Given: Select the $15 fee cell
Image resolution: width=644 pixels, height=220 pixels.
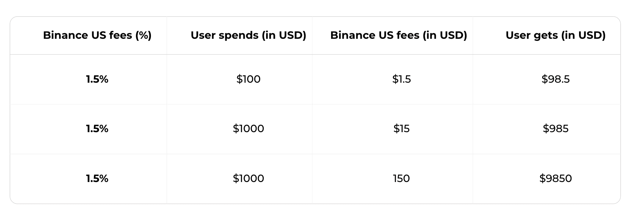Looking at the screenshot, I should click(x=401, y=129).
